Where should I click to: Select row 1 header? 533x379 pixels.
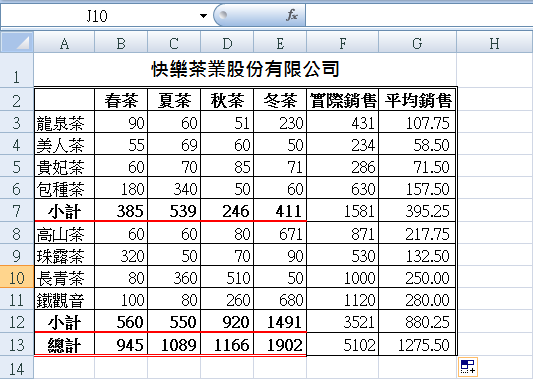tap(17, 70)
